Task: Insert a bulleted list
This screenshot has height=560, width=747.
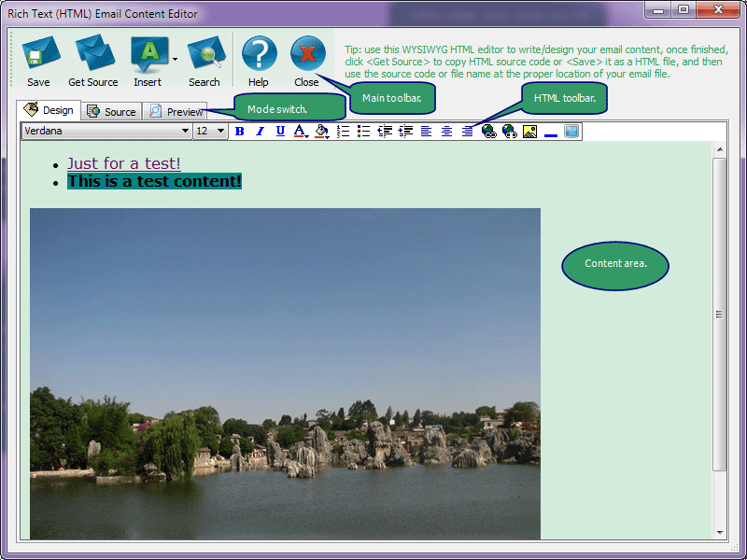Action: 363,132
